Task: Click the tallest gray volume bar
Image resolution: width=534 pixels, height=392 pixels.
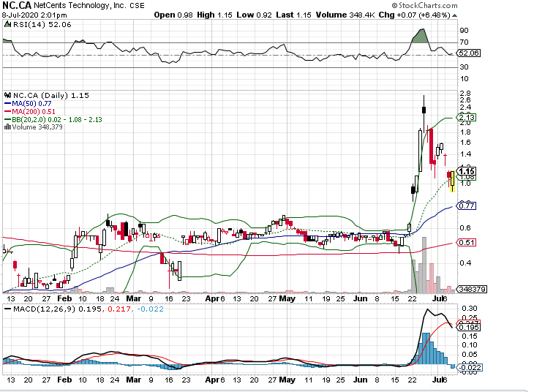Action: point(424,265)
